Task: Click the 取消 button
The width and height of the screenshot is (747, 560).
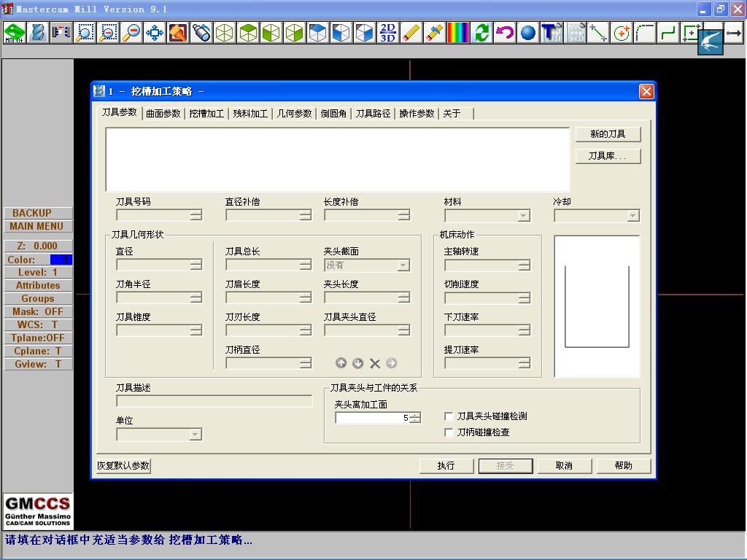Action: pyautogui.click(x=565, y=466)
